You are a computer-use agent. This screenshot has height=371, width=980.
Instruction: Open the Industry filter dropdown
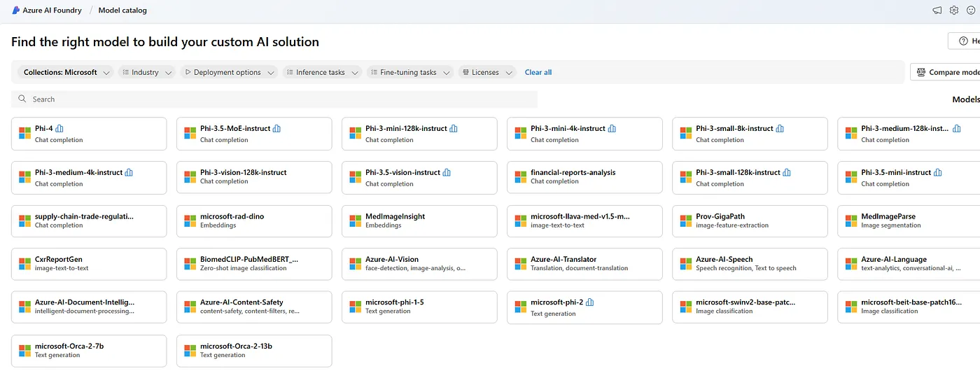click(146, 72)
